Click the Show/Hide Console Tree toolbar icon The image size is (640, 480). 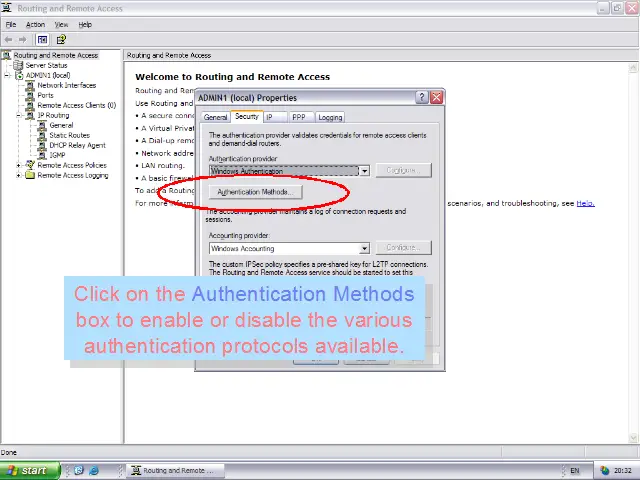coord(42,40)
